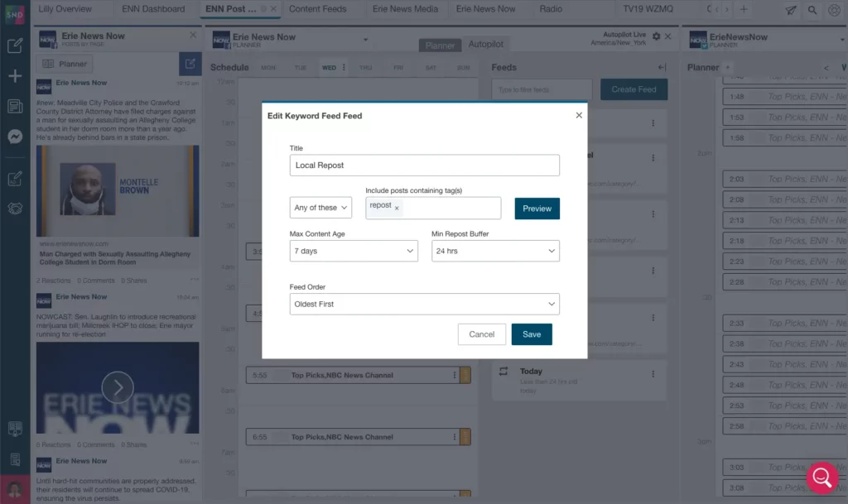The height and width of the screenshot is (504, 848).
Task: Open the help lifebuoy icon
Action: point(833,10)
